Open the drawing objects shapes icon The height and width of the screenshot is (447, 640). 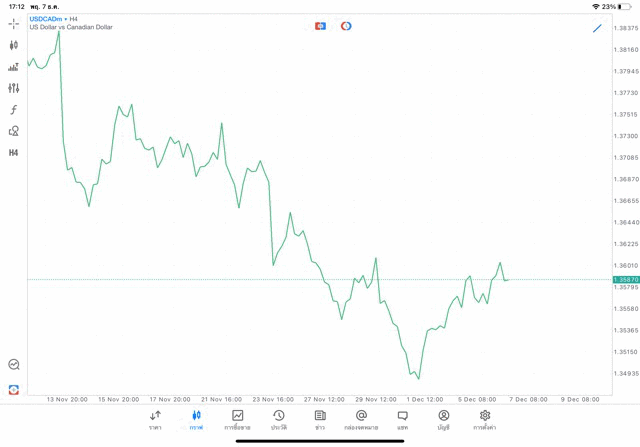click(x=13, y=131)
